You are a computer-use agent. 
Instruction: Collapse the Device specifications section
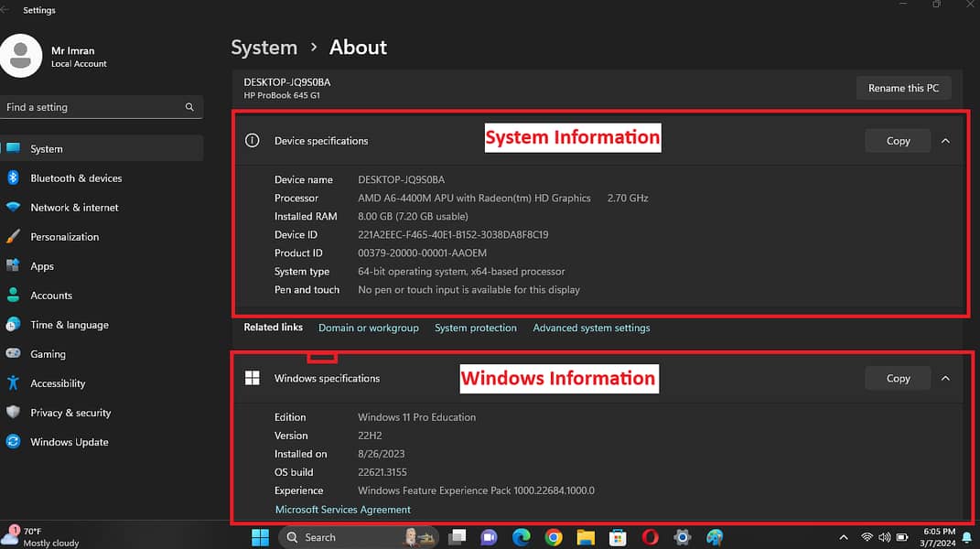[945, 141]
